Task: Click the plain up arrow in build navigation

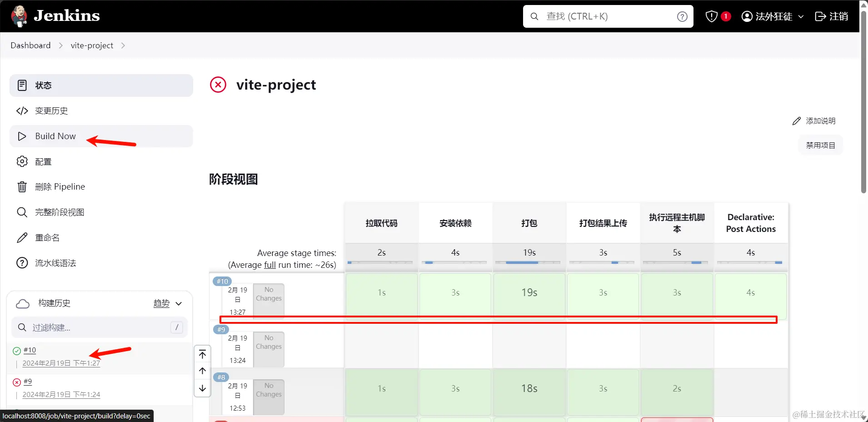Action: click(x=203, y=371)
